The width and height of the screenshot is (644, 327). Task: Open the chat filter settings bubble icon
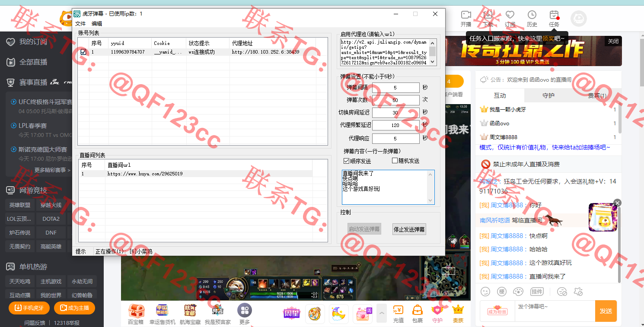[562, 292]
